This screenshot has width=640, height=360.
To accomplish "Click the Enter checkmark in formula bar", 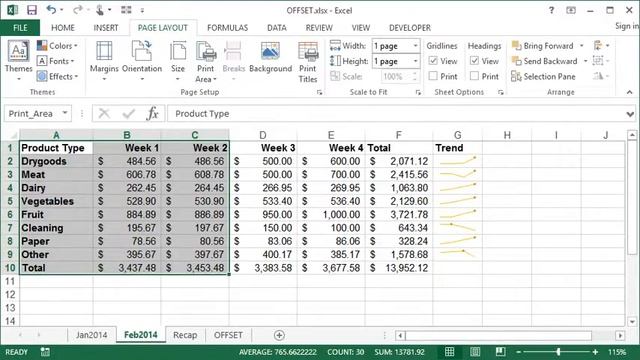I will pos(129,113).
